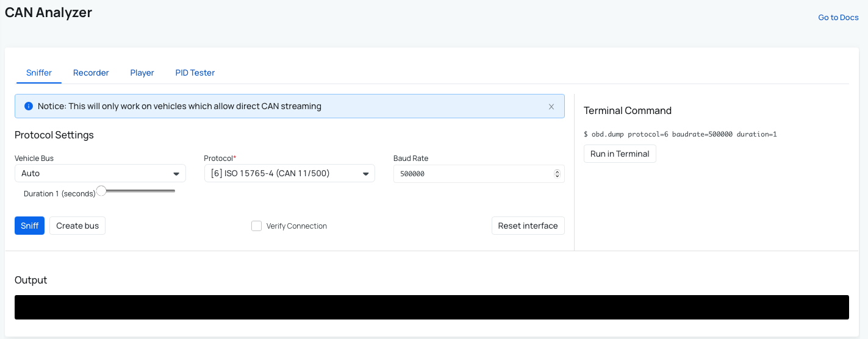The height and width of the screenshot is (339, 868).
Task: Open the Vehicle Bus dropdown
Action: click(100, 174)
